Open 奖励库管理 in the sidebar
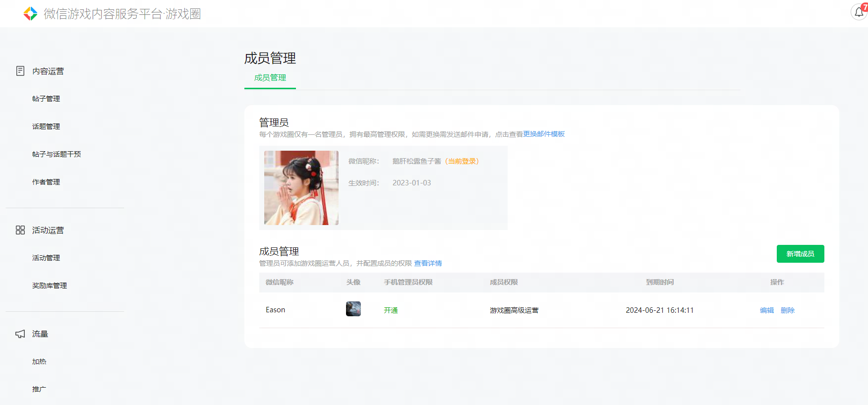 (50, 286)
